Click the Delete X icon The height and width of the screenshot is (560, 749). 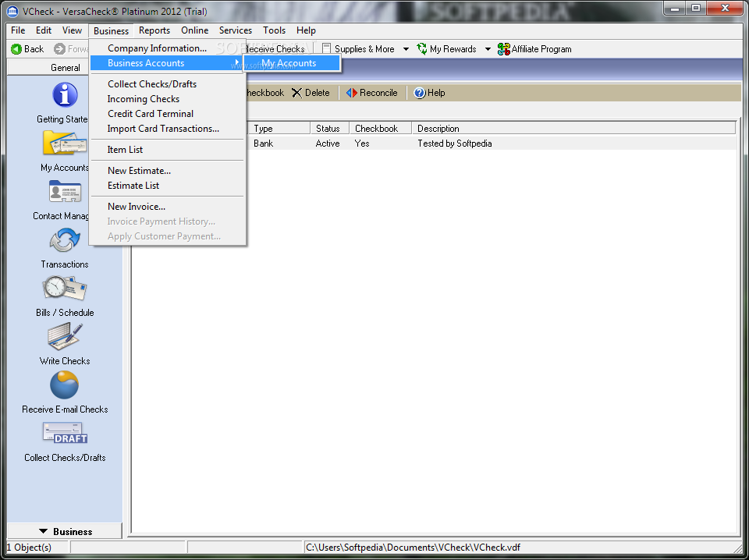(297, 93)
